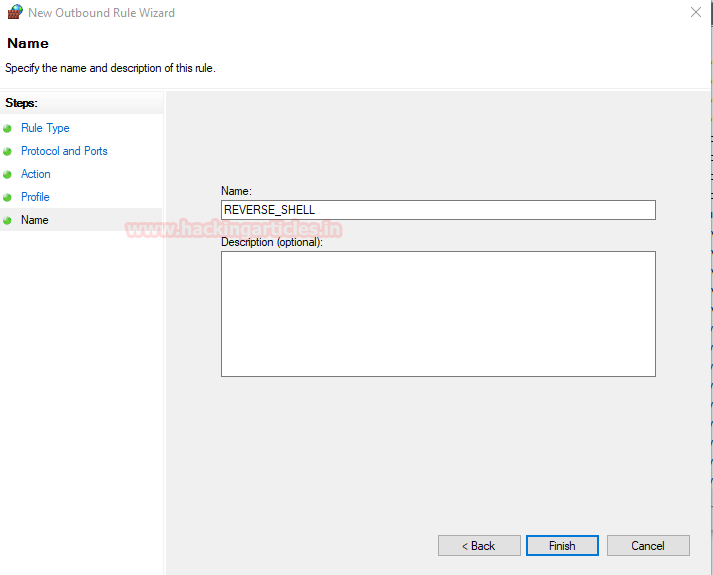Click the 'Name:' field label

236,191
